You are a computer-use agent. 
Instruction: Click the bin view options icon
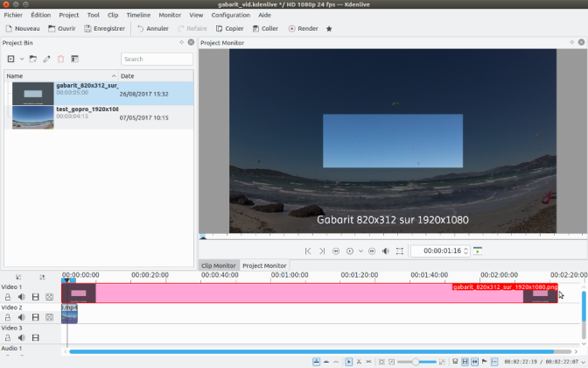[74, 59]
